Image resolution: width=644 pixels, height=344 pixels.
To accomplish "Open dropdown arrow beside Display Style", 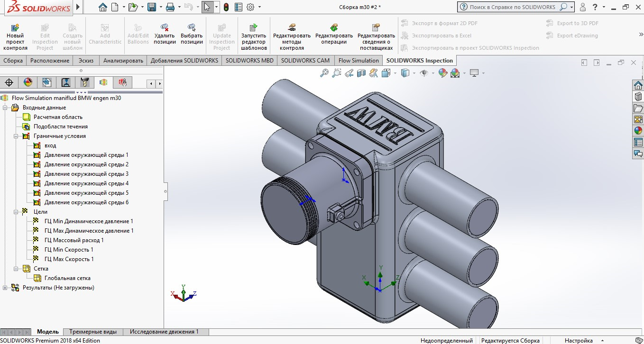I will (413, 73).
